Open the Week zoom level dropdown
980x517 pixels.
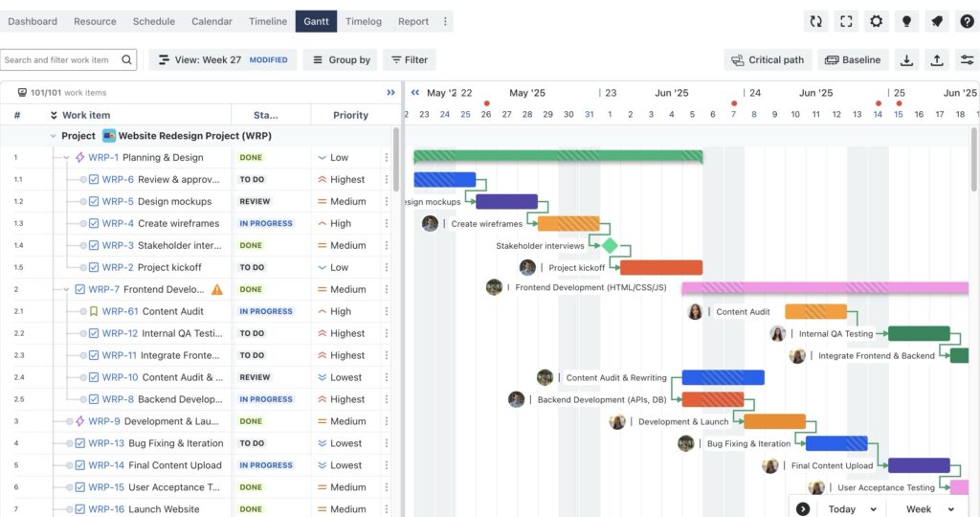[929, 509]
